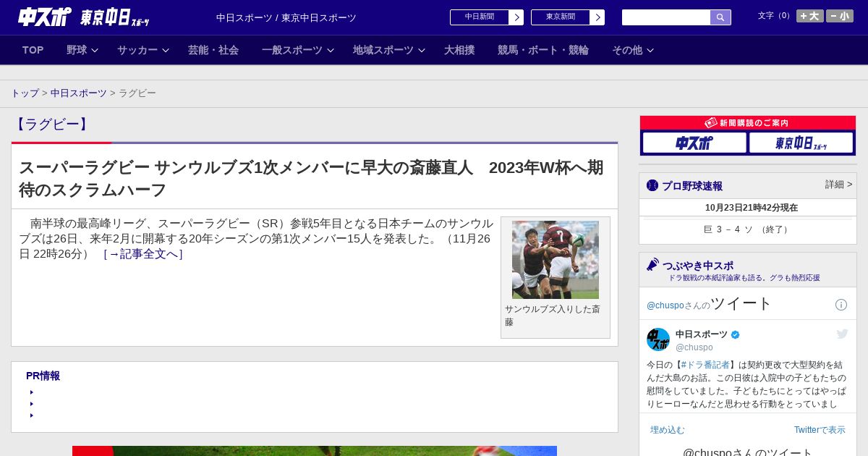Go to TOP in navigation bar
The image size is (868, 456).
[x=33, y=50]
